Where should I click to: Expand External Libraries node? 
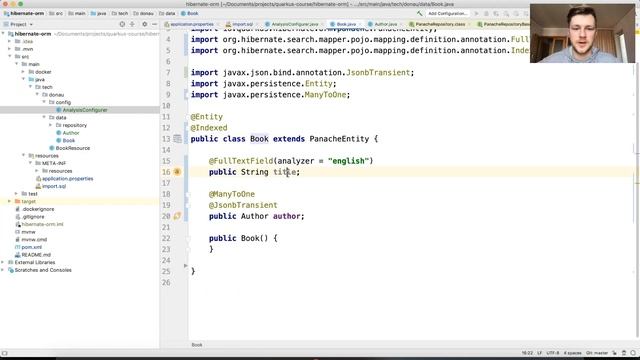point(3,262)
